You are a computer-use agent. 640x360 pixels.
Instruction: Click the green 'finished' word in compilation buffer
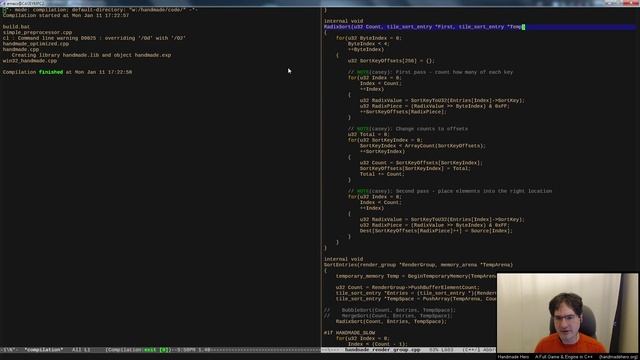[x=51, y=72]
